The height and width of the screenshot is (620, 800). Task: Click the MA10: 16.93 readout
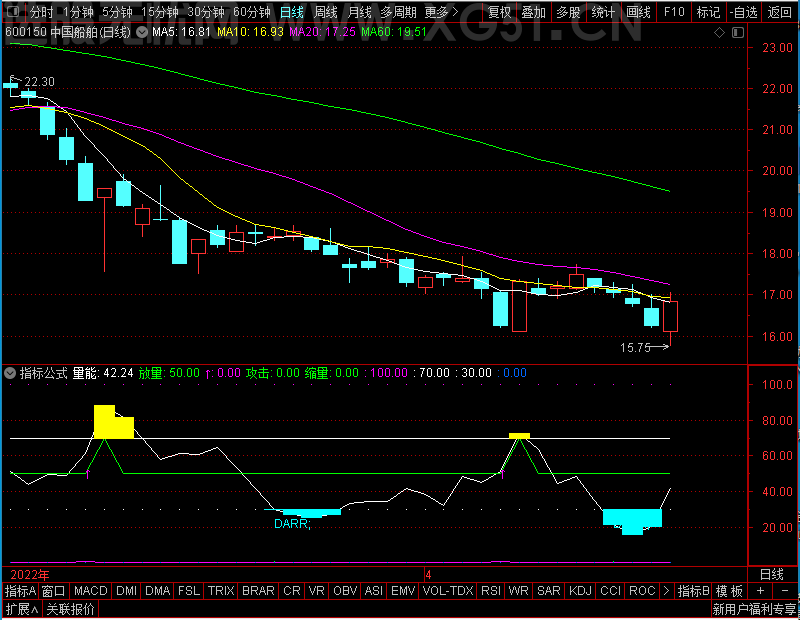click(x=250, y=32)
